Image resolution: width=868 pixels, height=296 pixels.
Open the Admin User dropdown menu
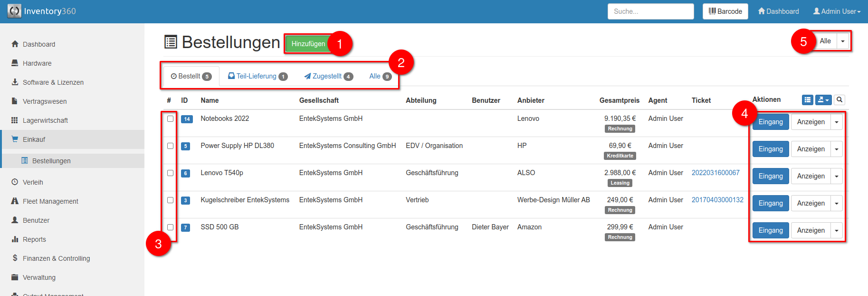[x=837, y=11]
